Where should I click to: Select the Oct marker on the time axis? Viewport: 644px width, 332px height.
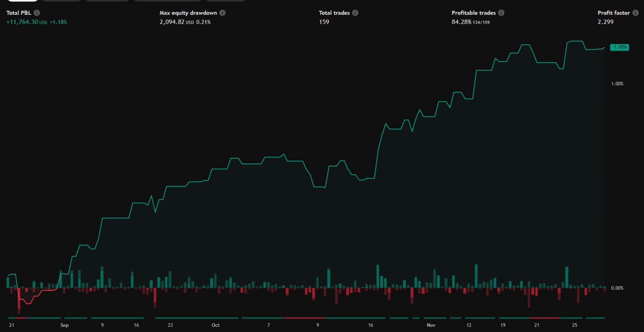[216, 325]
